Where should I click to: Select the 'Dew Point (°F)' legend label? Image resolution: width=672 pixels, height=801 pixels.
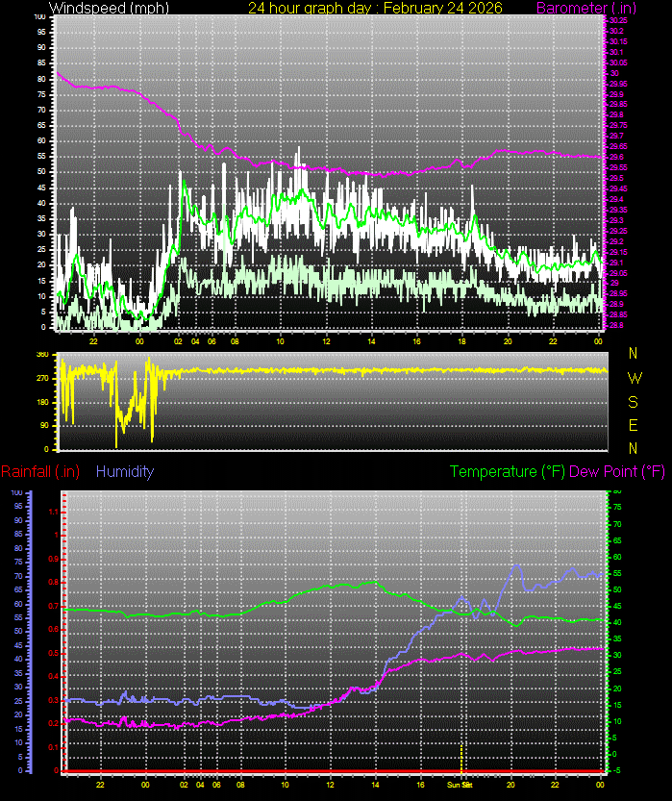coord(617,471)
